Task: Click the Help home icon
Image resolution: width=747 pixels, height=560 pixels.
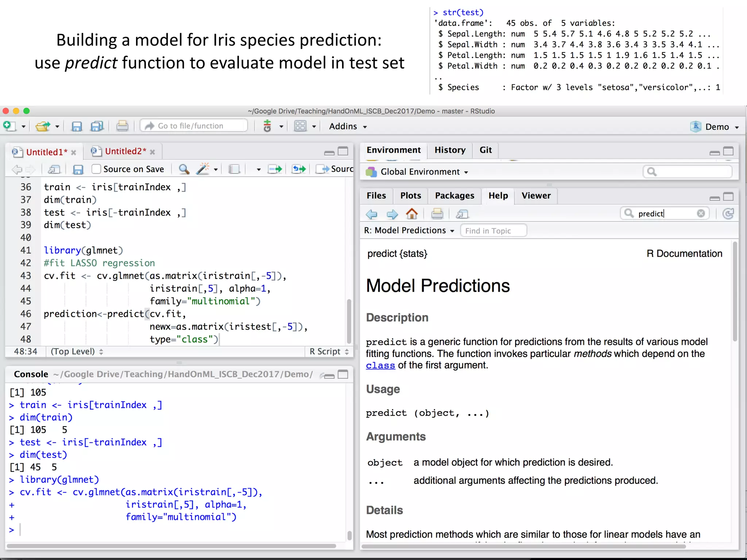Action: pyautogui.click(x=412, y=214)
